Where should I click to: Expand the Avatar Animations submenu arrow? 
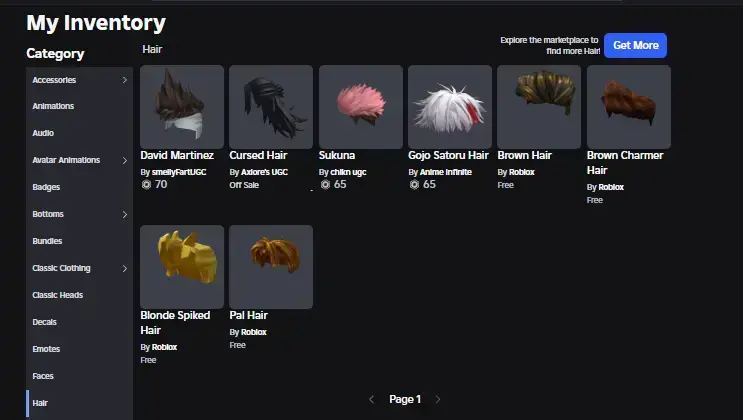pyautogui.click(x=125, y=160)
